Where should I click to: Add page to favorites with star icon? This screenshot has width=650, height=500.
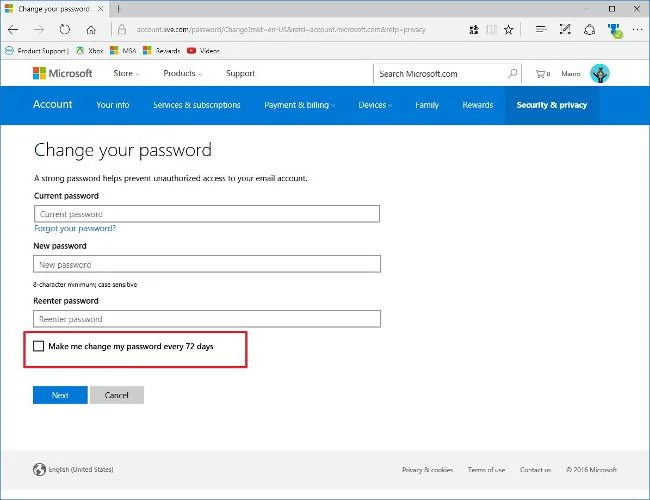(x=509, y=29)
